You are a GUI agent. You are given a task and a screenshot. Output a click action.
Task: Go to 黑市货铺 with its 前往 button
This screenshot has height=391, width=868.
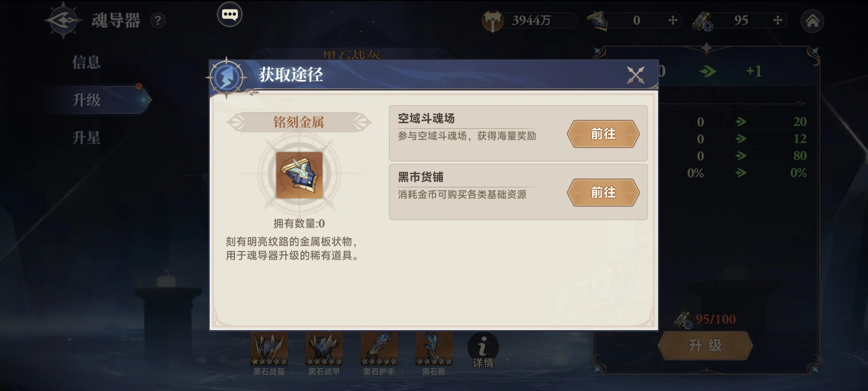[x=603, y=193]
